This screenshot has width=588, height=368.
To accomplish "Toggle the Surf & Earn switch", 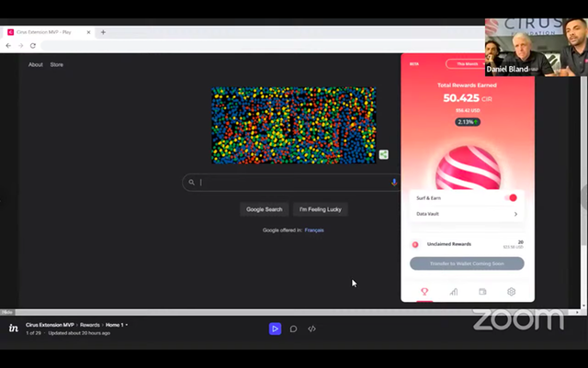I will click(511, 198).
